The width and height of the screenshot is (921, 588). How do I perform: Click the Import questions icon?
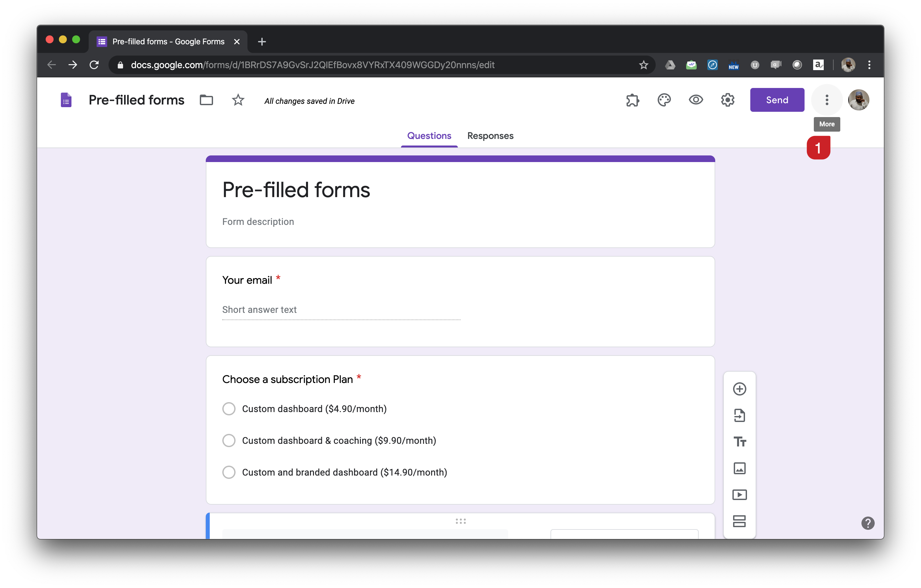point(739,415)
